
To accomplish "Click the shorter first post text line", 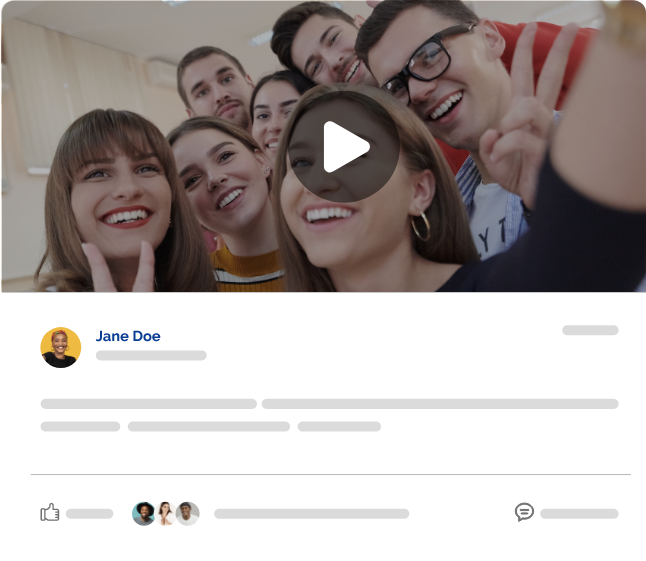I will [x=149, y=404].
